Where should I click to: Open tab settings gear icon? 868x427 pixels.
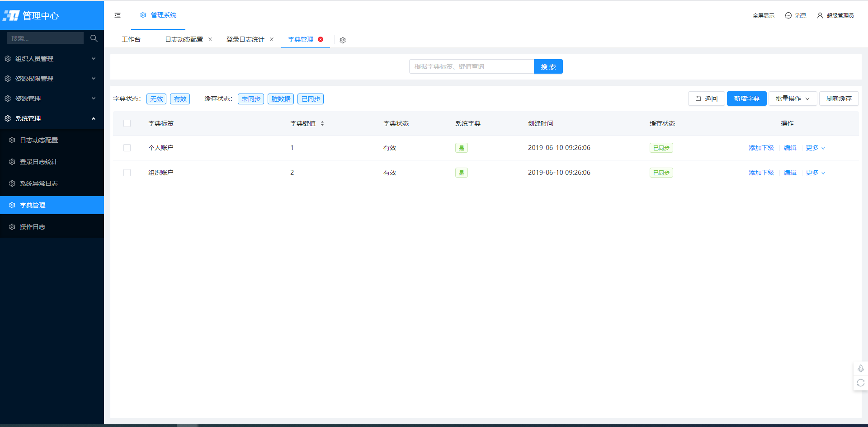click(343, 40)
